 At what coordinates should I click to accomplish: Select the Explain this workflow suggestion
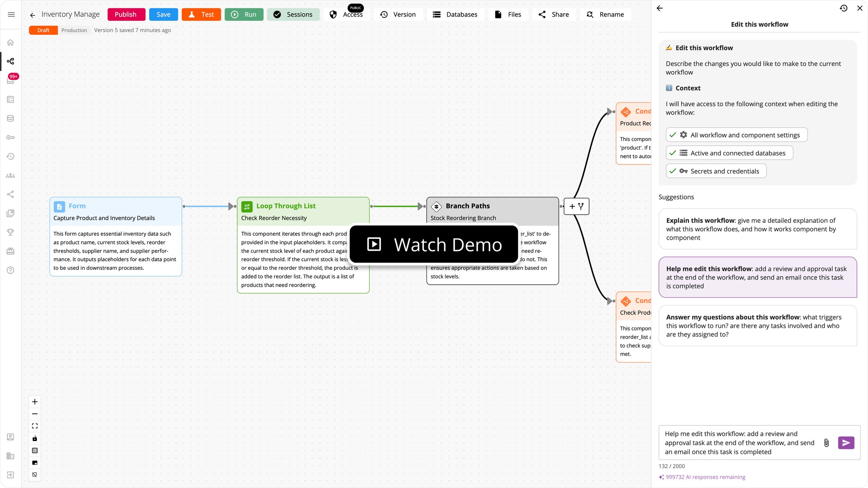(757, 229)
